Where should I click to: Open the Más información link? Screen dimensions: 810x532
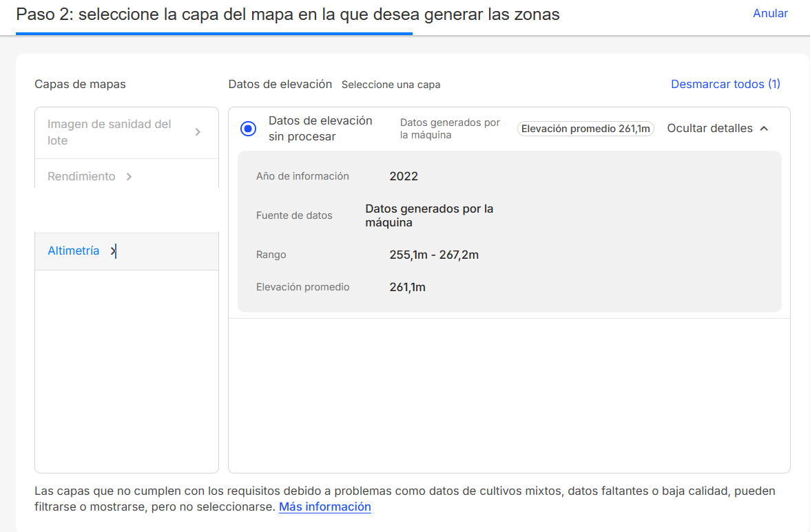coord(325,507)
